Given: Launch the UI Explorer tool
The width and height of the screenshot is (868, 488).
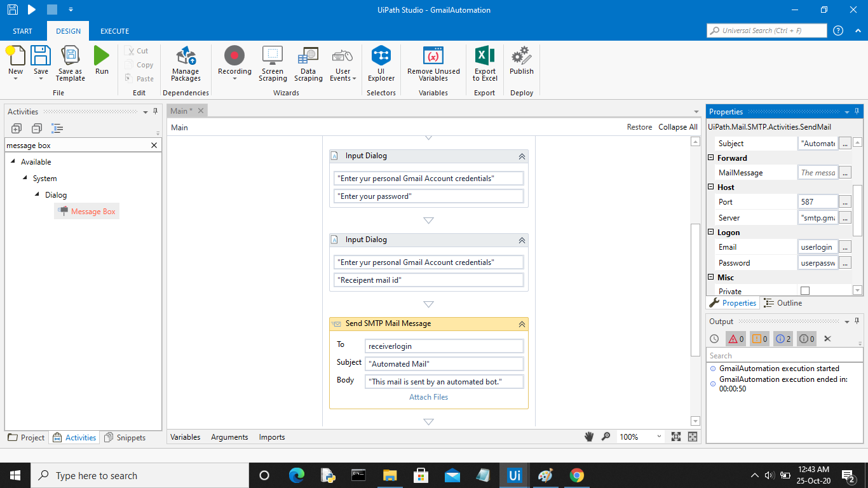Looking at the screenshot, I should (x=381, y=56).
